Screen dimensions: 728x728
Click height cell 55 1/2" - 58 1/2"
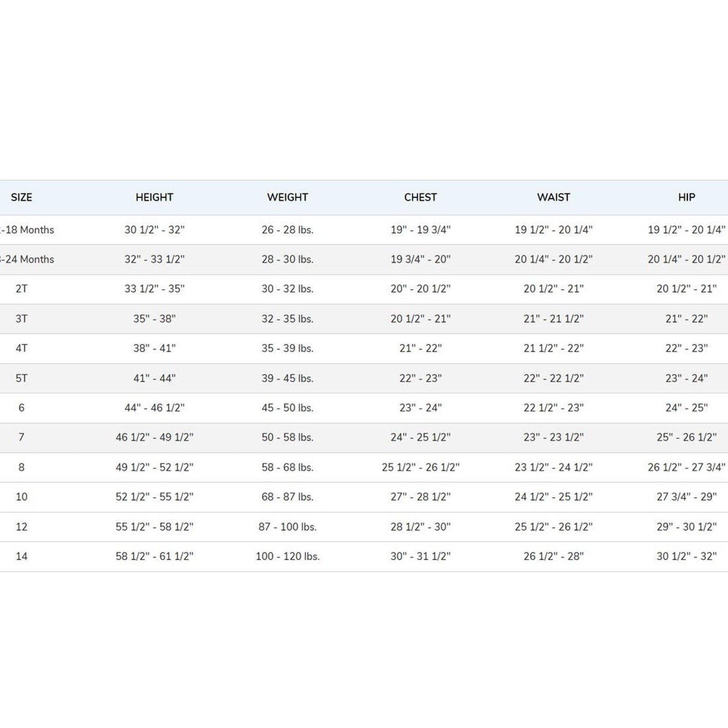[x=154, y=526]
